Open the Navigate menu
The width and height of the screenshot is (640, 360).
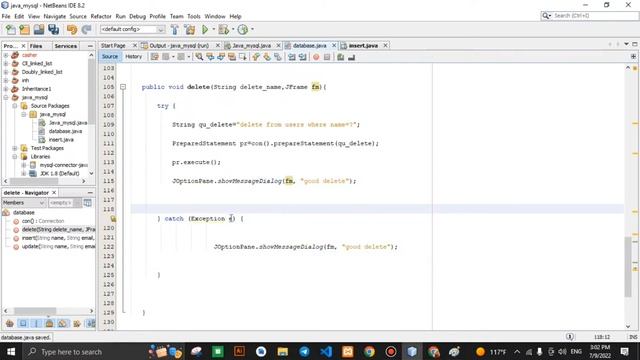pos(55,16)
